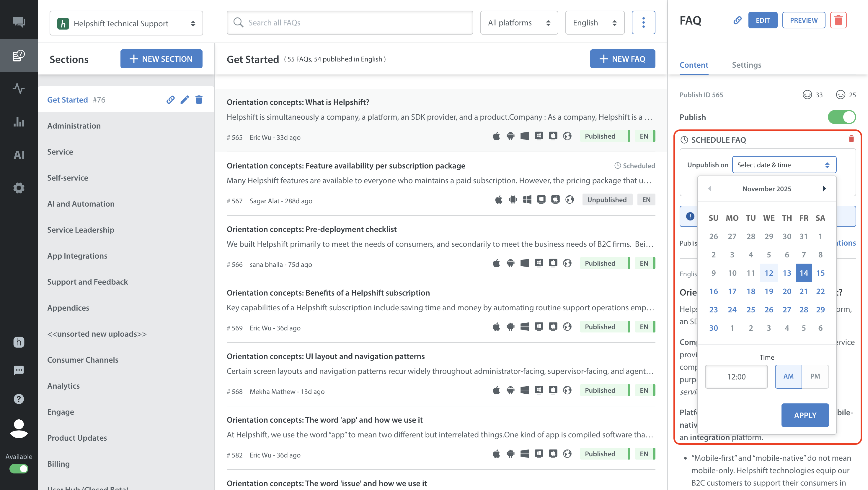
Task: Switch to the Settings tab
Action: click(746, 65)
